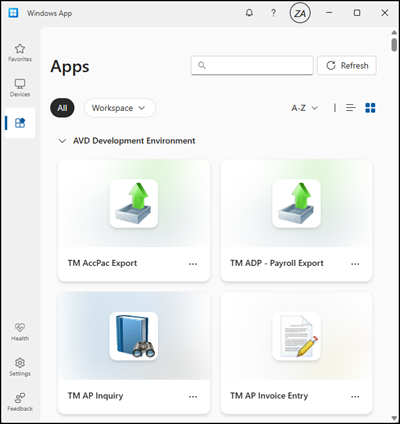Open the Feedback option
The image size is (400, 424).
(20, 402)
